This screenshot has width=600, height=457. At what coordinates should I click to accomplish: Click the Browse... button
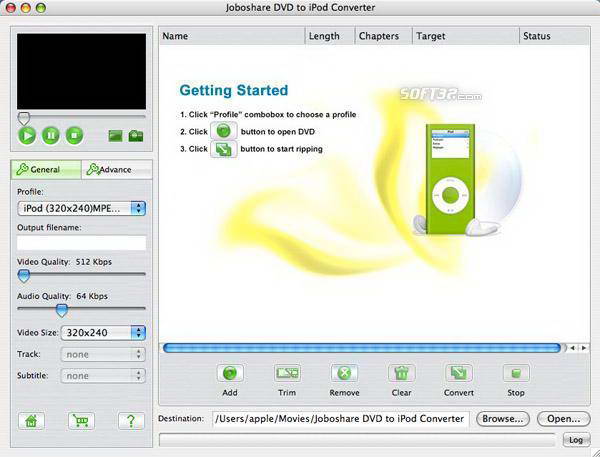point(502,419)
